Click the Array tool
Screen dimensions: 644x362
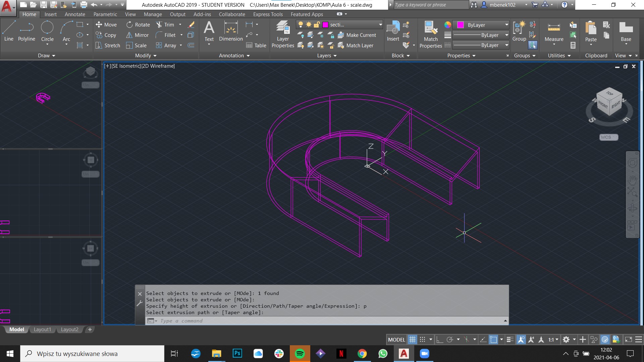click(x=166, y=45)
